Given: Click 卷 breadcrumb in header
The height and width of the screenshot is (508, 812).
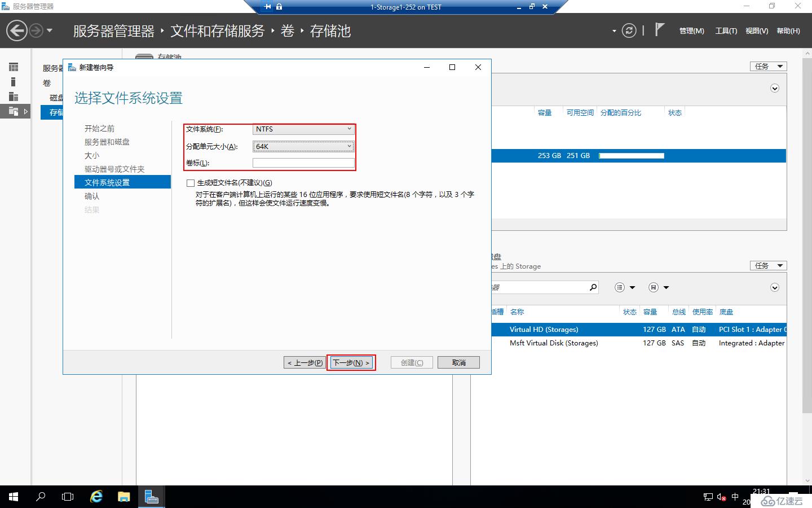Looking at the screenshot, I should [x=288, y=30].
